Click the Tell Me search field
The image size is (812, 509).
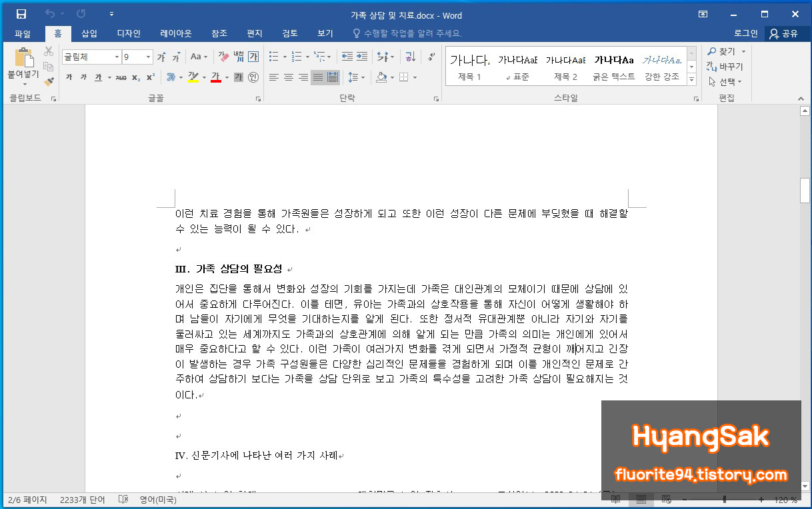pos(407,33)
